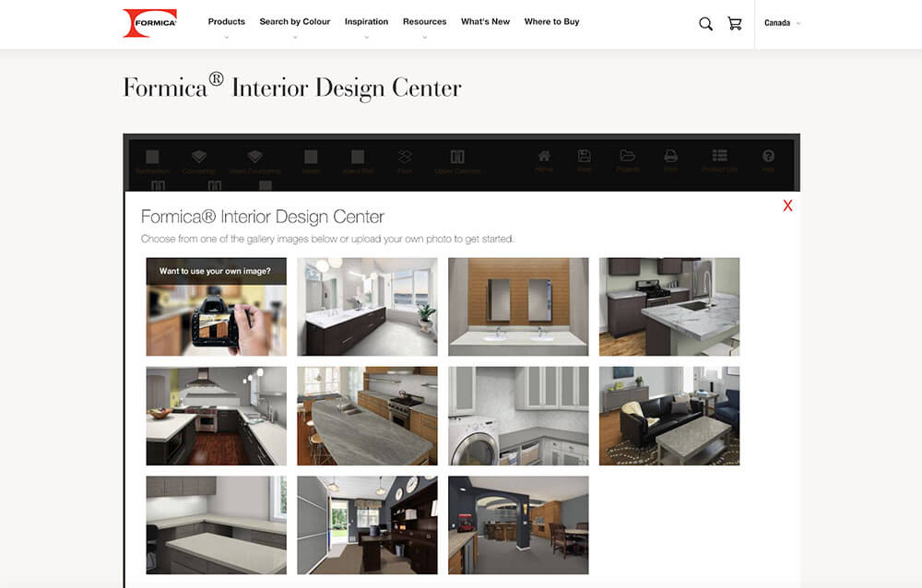Choose the Floor surface tool
This screenshot has height=588, width=922.
[404, 159]
